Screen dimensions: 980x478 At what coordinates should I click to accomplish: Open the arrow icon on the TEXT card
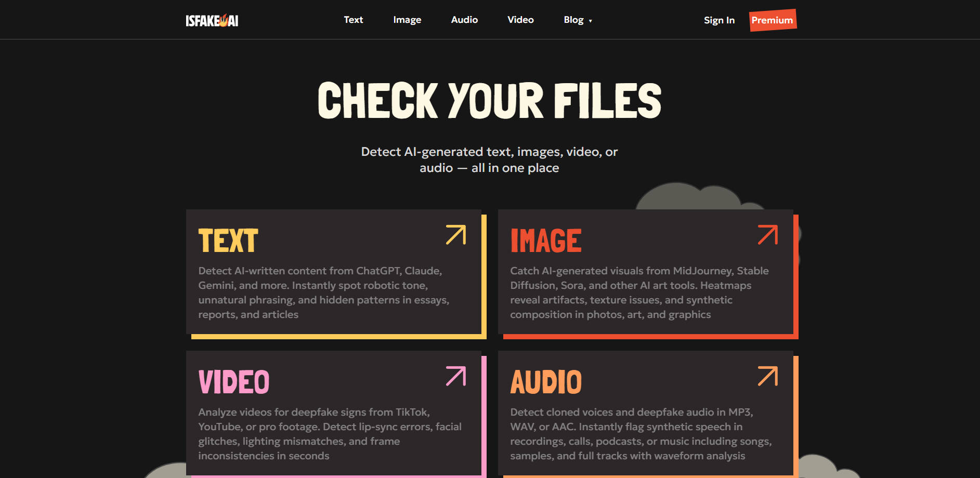coord(455,235)
